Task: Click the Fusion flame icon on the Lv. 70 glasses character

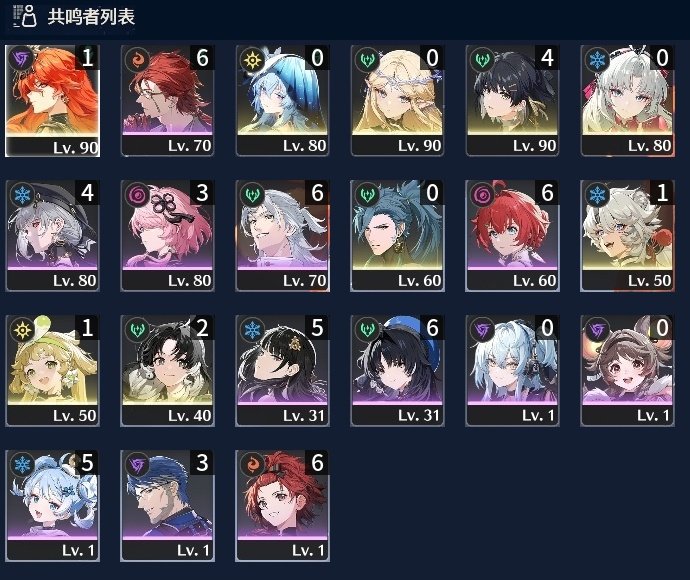Action: (x=137, y=59)
